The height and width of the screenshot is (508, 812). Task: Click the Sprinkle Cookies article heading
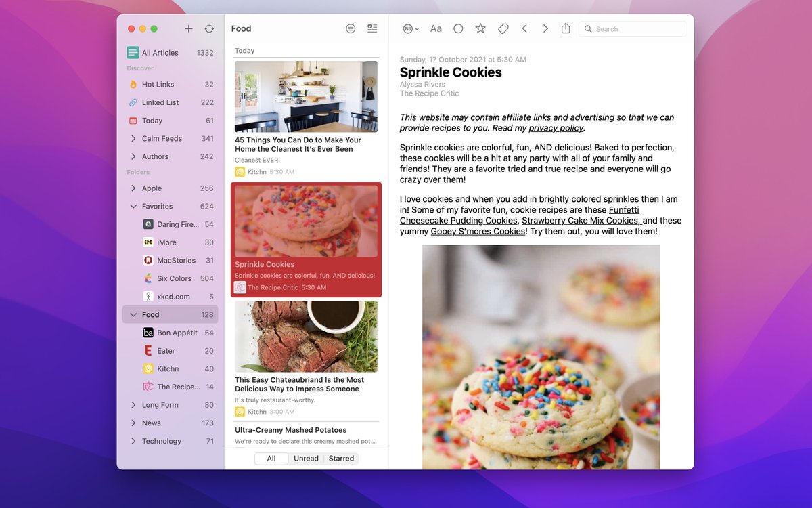451,72
